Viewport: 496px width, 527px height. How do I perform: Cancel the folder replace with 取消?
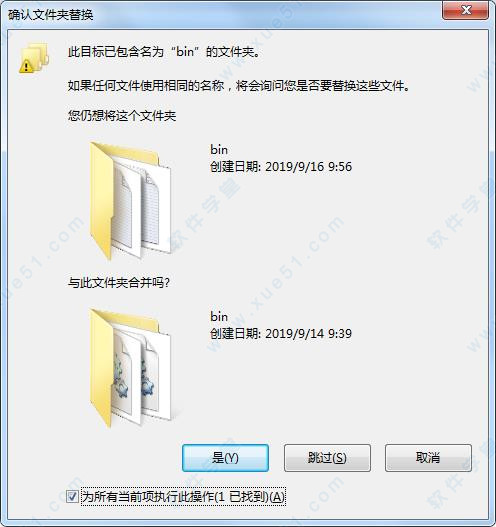click(428, 458)
